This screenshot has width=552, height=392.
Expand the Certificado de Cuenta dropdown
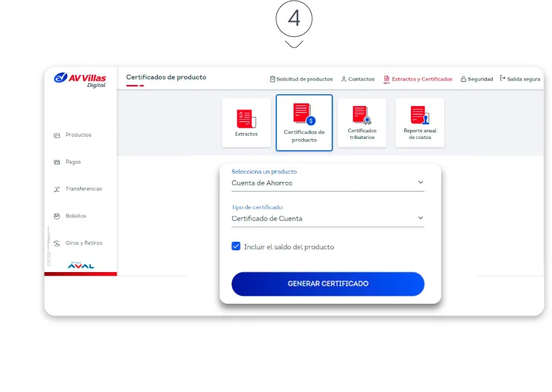point(328,218)
